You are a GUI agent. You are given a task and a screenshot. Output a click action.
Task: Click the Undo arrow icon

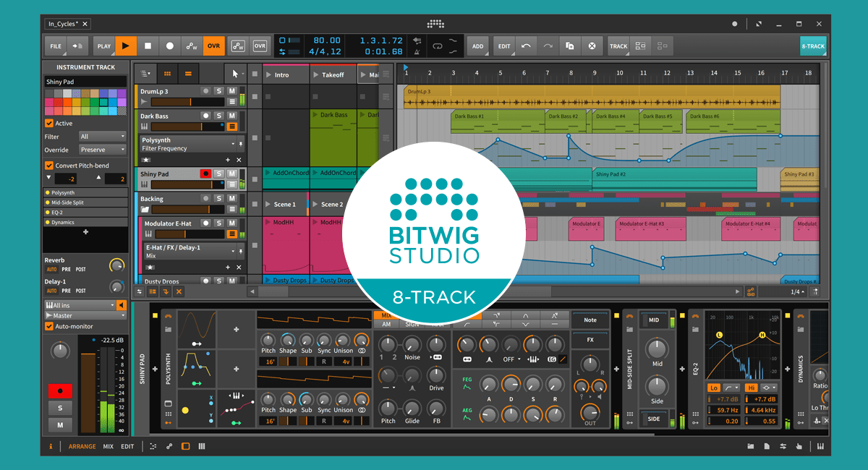click(526, 46)
